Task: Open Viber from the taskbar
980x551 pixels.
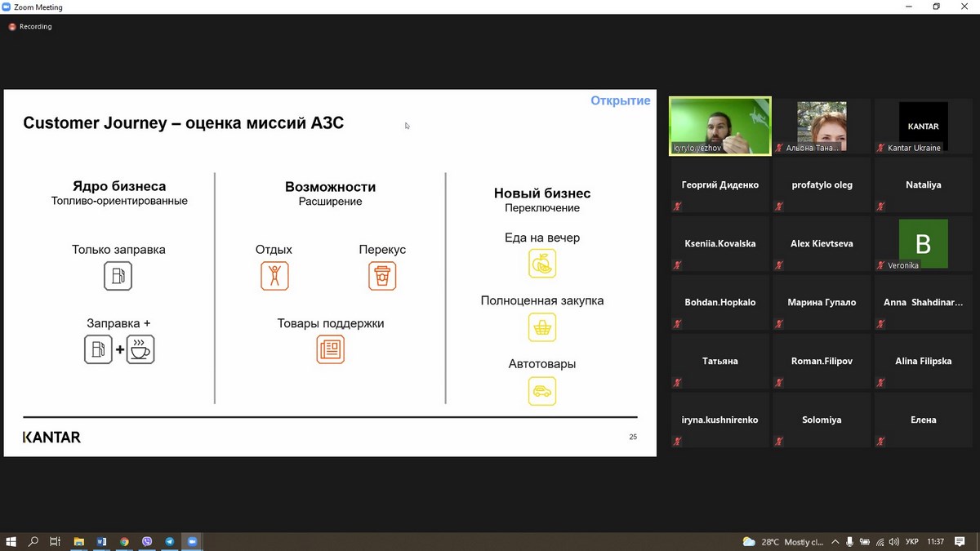Action: (147, 541)
